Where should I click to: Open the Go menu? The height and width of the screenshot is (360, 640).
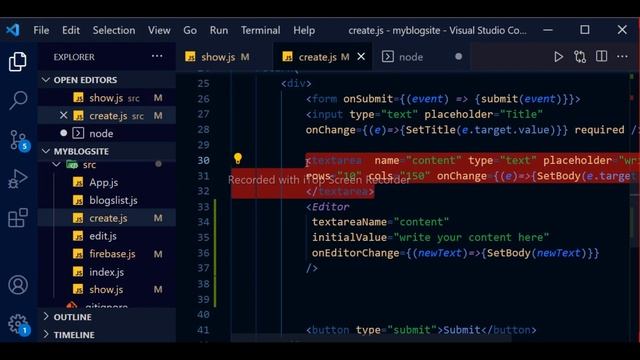pos(190,30)
